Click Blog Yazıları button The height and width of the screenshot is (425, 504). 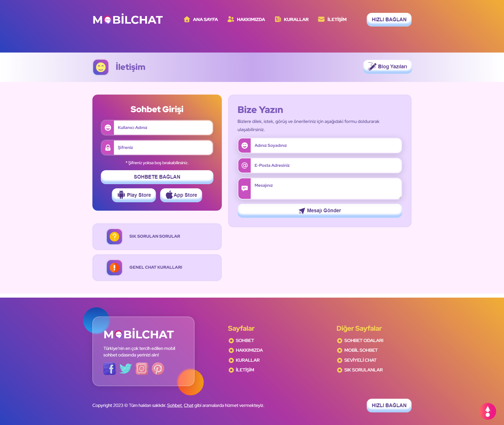click(386, 67)
